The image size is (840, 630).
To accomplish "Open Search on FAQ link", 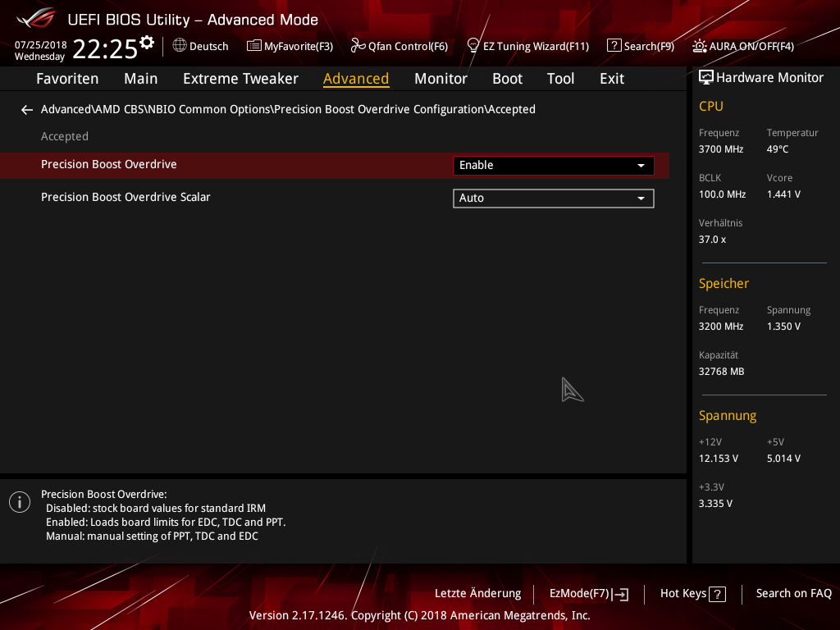I will (793, 594).
